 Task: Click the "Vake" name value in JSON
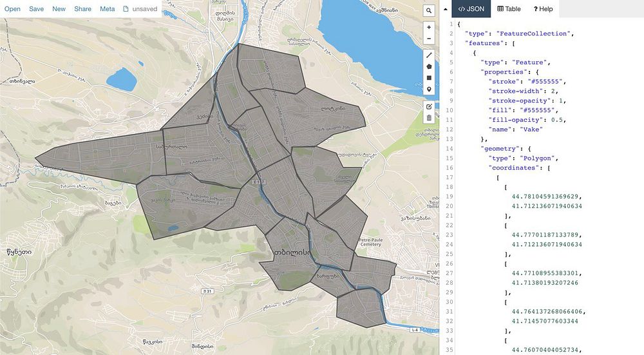coord(530,130)
